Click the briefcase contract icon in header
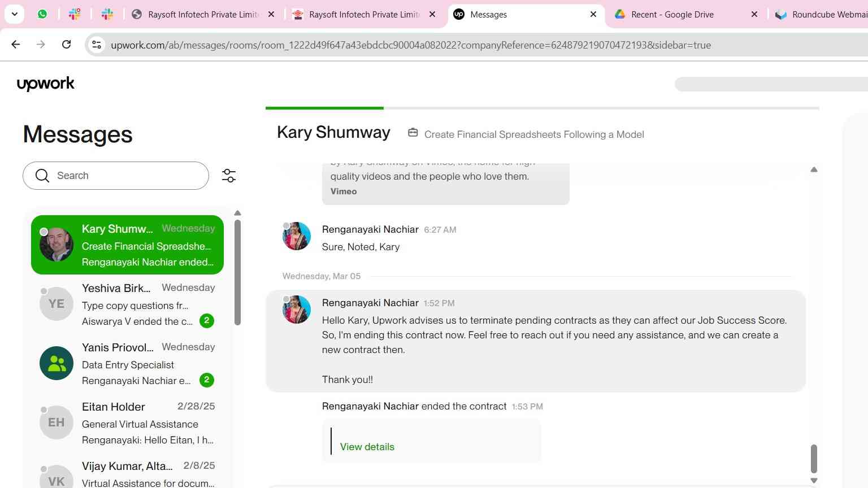 413,133
